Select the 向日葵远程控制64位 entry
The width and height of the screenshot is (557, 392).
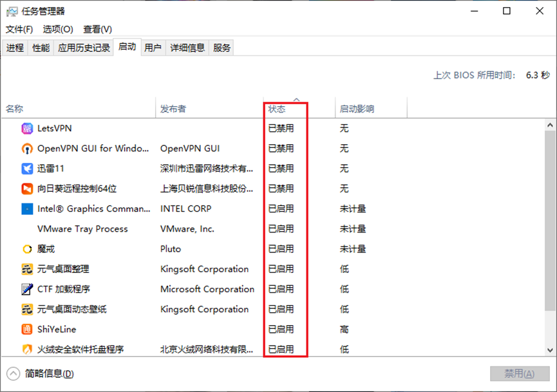coord(77,189)
